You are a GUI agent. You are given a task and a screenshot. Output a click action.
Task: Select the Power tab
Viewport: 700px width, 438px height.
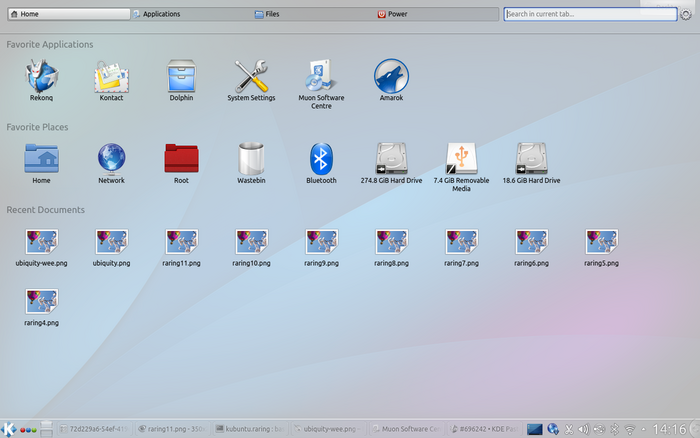point(436,15)
